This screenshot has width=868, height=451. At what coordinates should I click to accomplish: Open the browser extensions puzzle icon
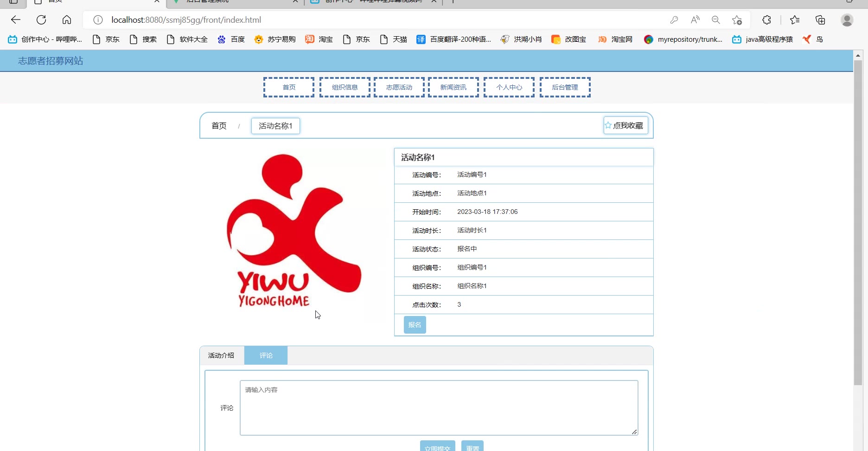[x=767, y=20]
